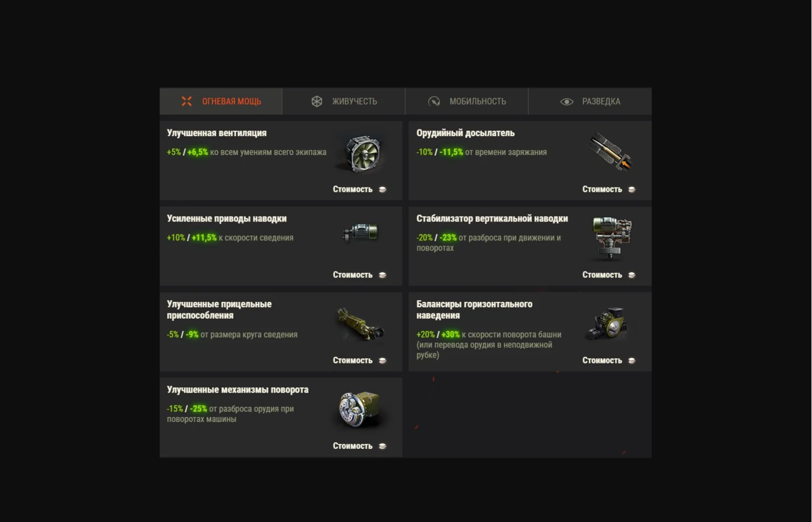Click the speedometer icon on Мобильность tab
812x522 pixels.
434,102
